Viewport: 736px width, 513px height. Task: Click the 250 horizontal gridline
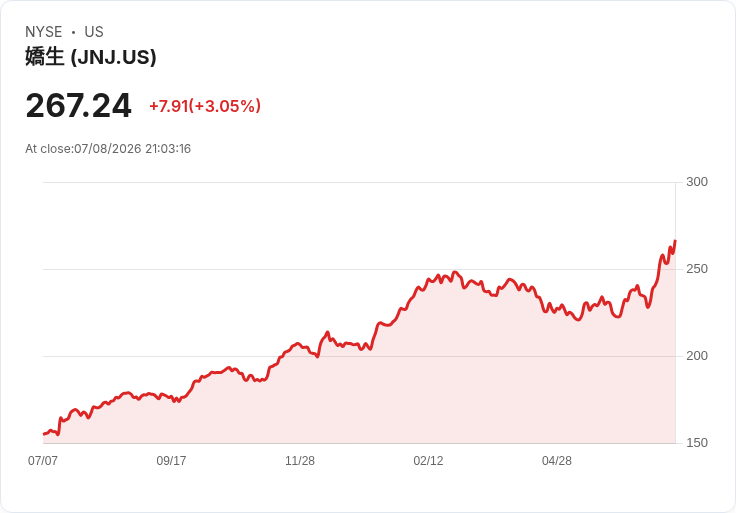(359, 269)
